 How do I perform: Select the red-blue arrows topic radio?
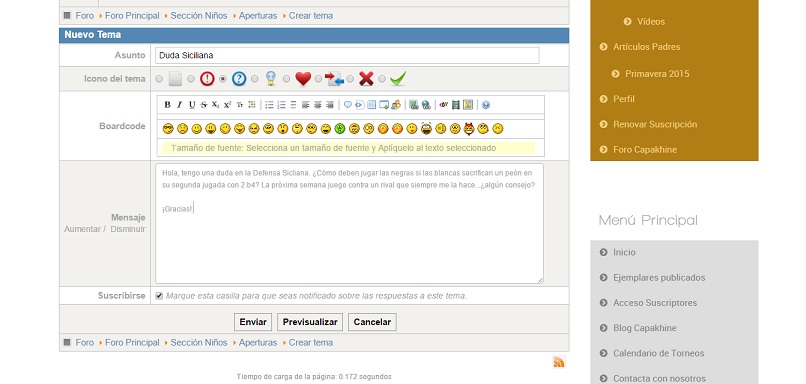[x=318, y=79]
